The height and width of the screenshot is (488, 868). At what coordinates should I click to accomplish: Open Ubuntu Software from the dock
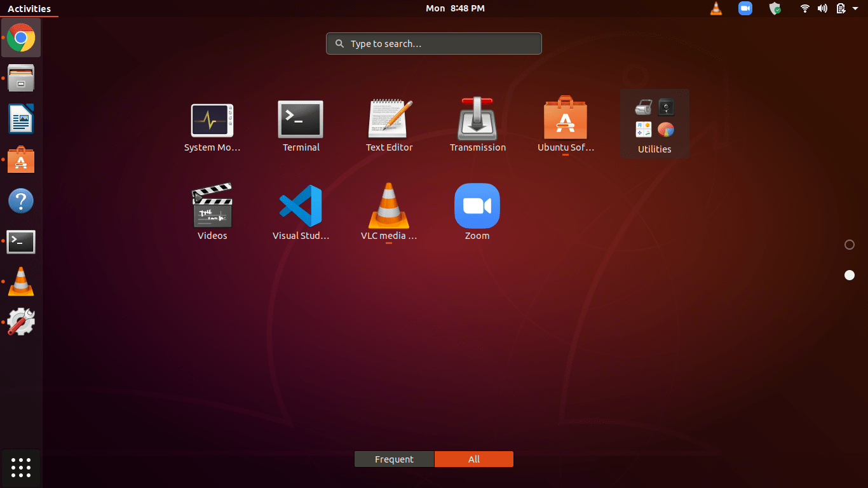tap(21, 160)
